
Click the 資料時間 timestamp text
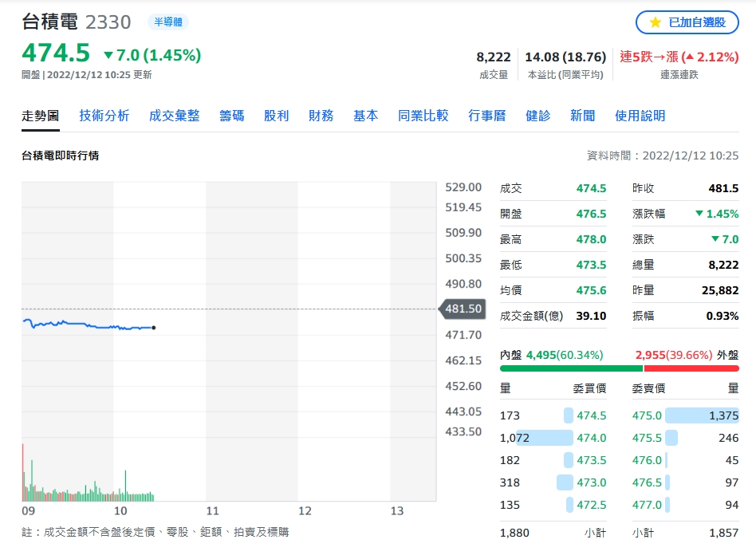pos(663,155)
